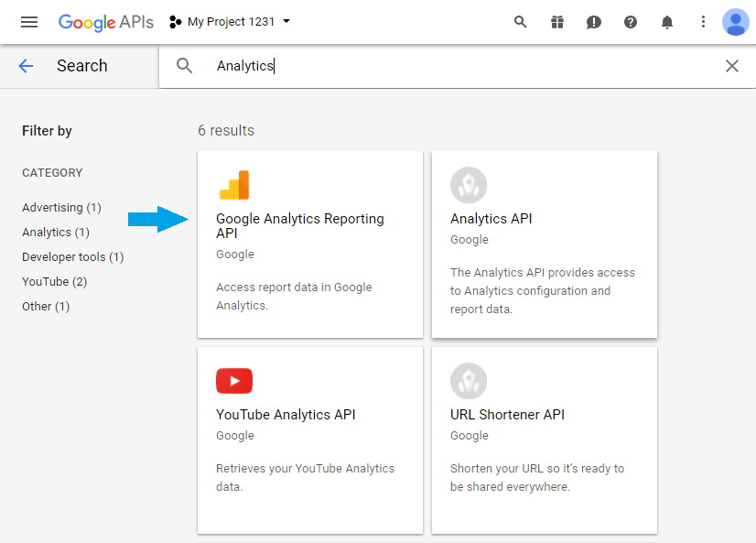Click the '6 results' count text

(226, 130)
